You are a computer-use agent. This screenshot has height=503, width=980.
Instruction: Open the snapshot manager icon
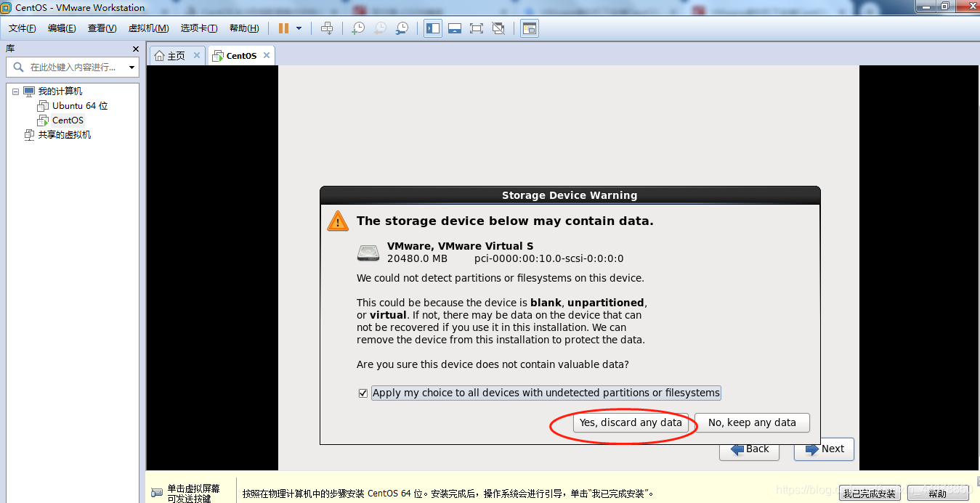402,28
